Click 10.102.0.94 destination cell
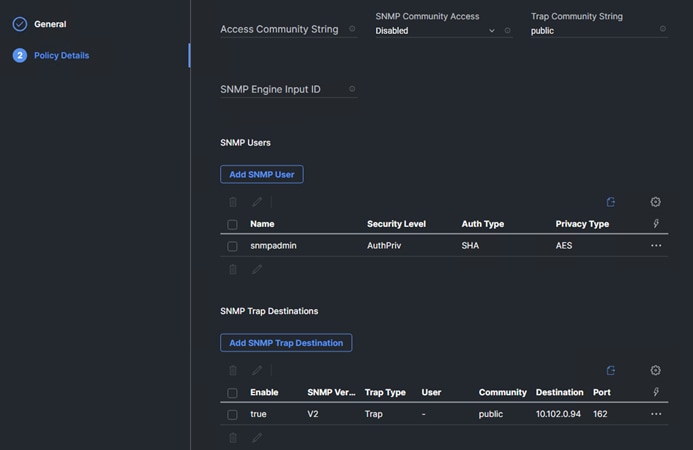693x450 pixels. [558, 414]
